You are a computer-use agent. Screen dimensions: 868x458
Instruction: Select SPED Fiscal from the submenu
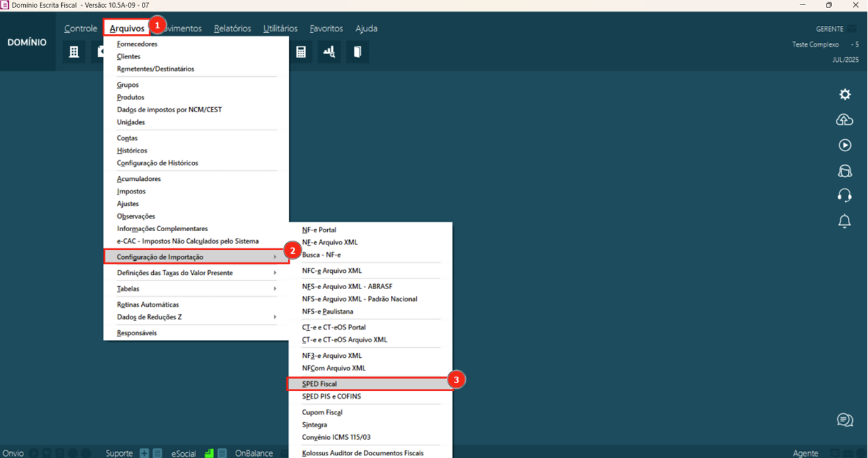point(320,384)
